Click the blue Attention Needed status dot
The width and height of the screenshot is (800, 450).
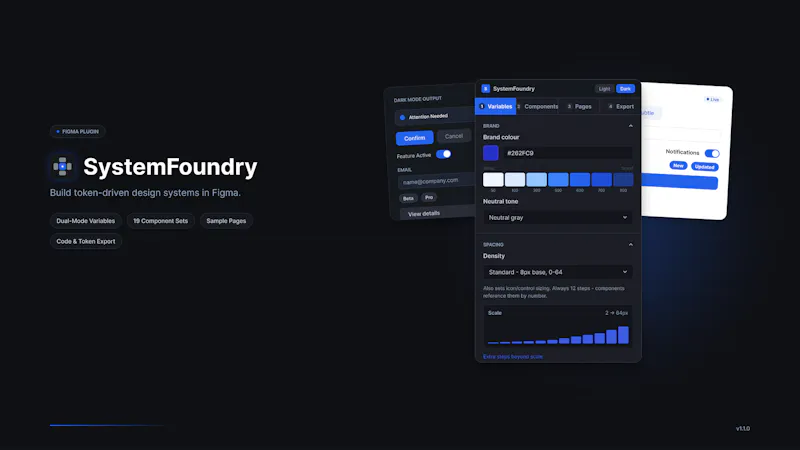[x=402, y=117]
